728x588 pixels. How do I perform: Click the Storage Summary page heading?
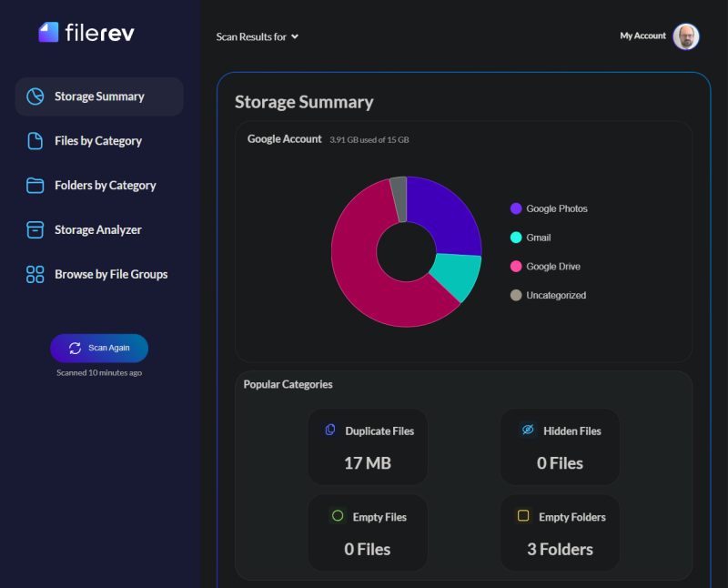pos(304,102)
